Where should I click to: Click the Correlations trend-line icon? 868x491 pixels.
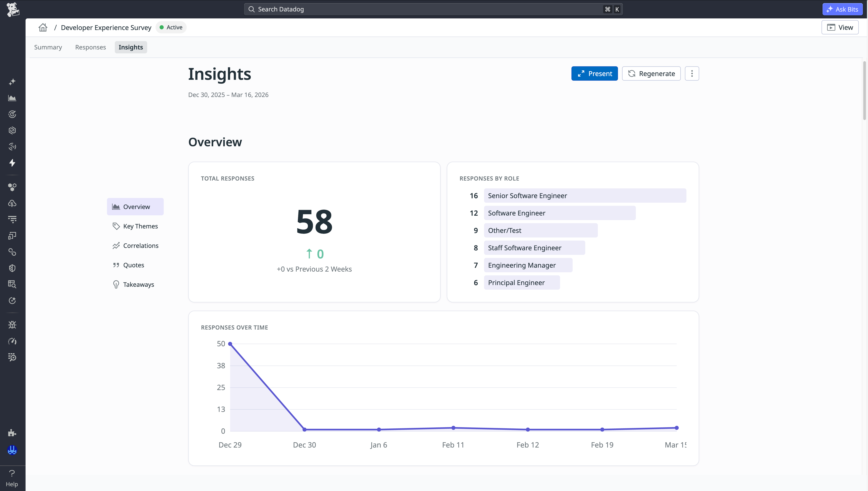[116, 245]
